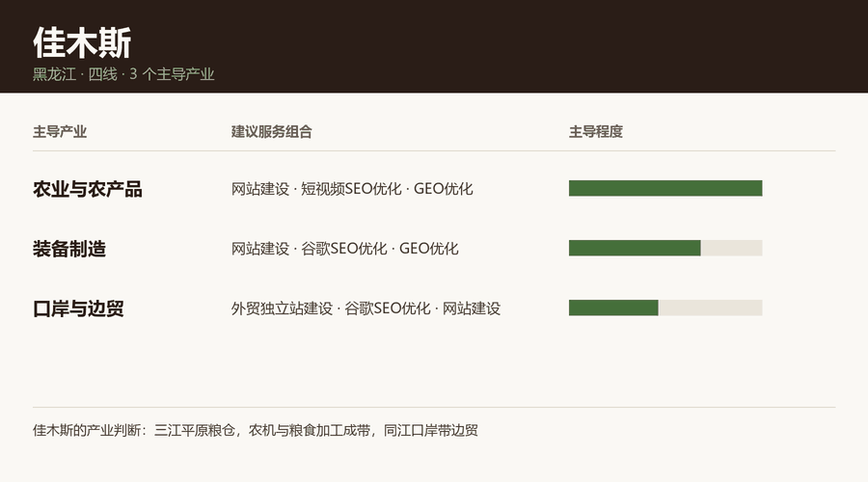868x482 pixels.
Task: Click the divider line above the footer note
Action: tap(434, 408)
